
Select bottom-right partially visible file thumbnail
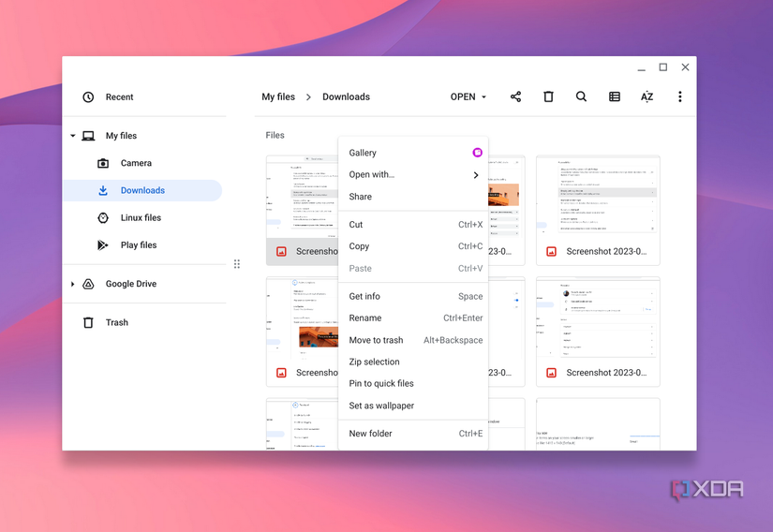598,424
